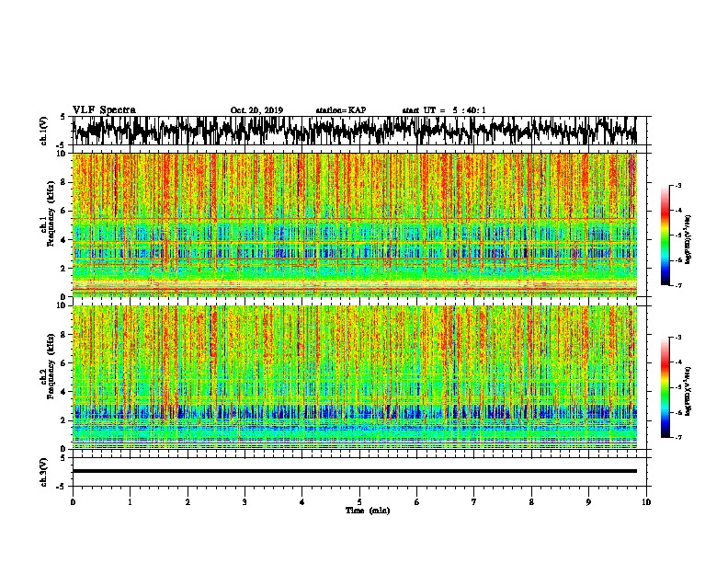The width and height of the screenshot is (728, 563).
Task: Click the "-7" tick on ch.2 colorbar
Action: (x=678, y=437)
